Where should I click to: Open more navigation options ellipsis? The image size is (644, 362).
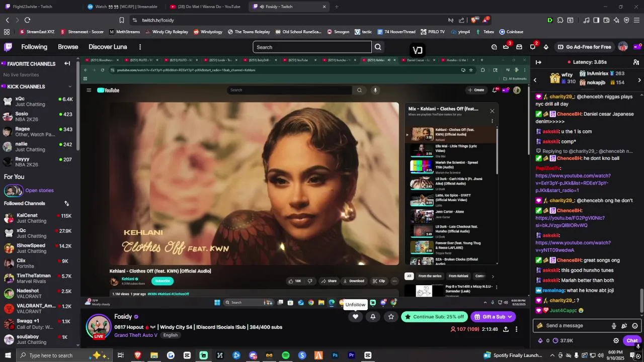(140, 47)
